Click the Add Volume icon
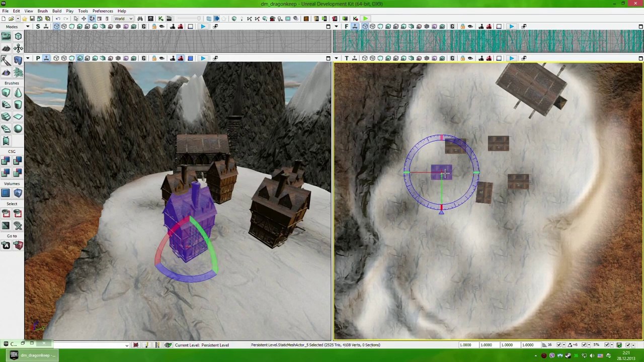The width and height of the screenshot is (644, 362). 18,193
